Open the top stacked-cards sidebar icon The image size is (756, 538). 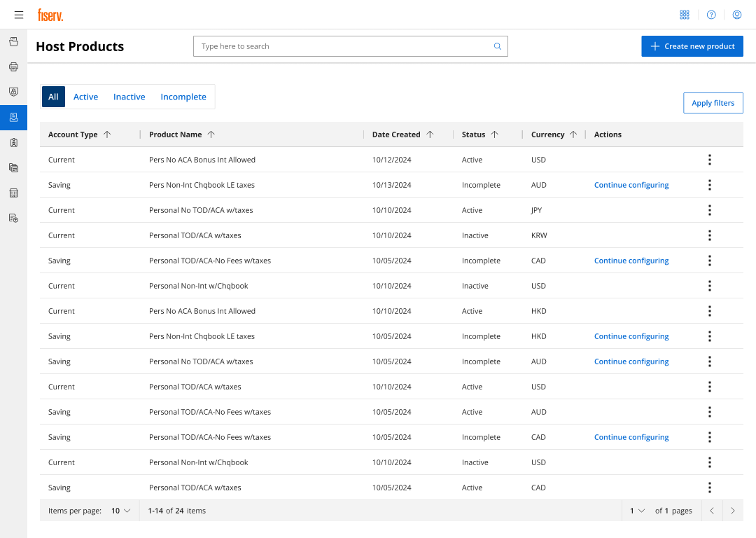(x=13, y=41)
